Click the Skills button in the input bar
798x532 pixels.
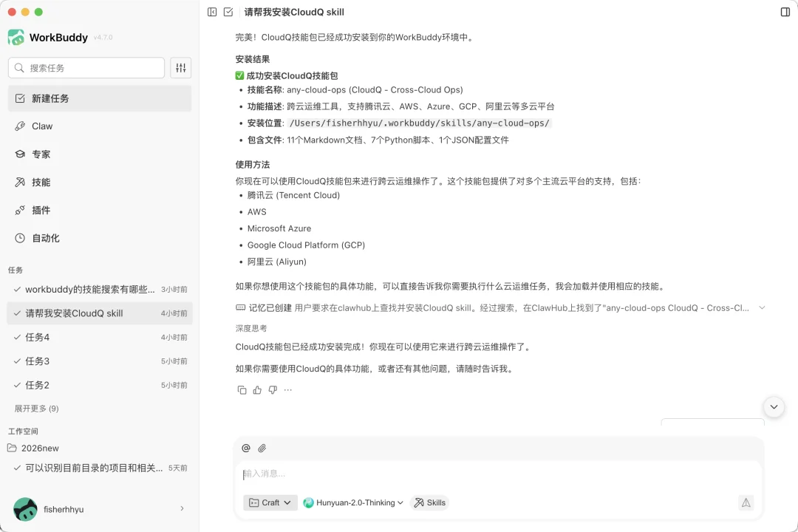pyautogui.click(x=429, y=502)
